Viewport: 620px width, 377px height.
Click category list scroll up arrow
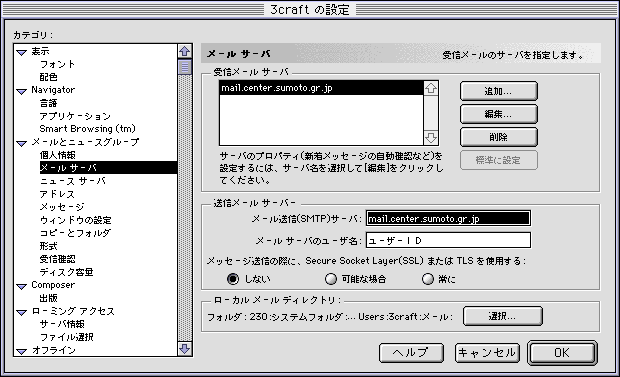click(x=185, y=51)
